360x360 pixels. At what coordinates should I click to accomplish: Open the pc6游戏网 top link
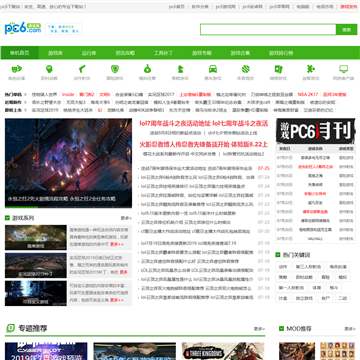click(x=226, y=6)
